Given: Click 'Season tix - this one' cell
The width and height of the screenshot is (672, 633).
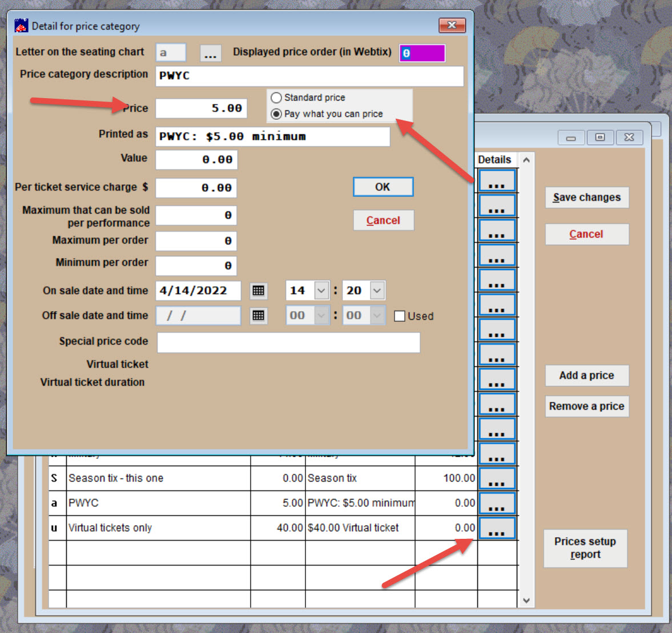Looking at the screenshot, I should [x=159, y=478].
